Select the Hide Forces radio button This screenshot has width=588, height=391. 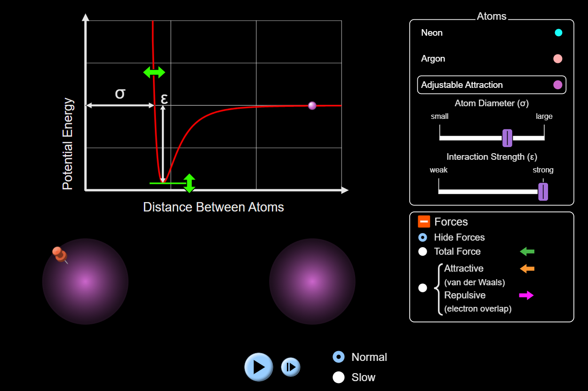click(x=423, y=237)
